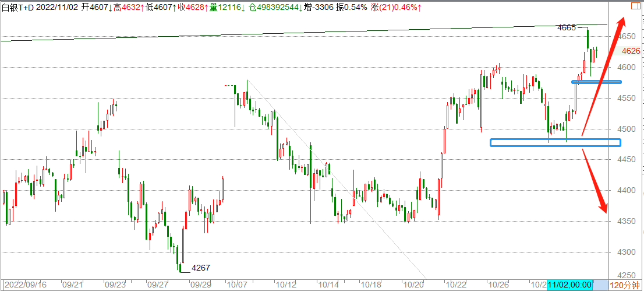Click the 09/21 date on time axis
This screenshot has width=644, height=291.
(73, 285)
